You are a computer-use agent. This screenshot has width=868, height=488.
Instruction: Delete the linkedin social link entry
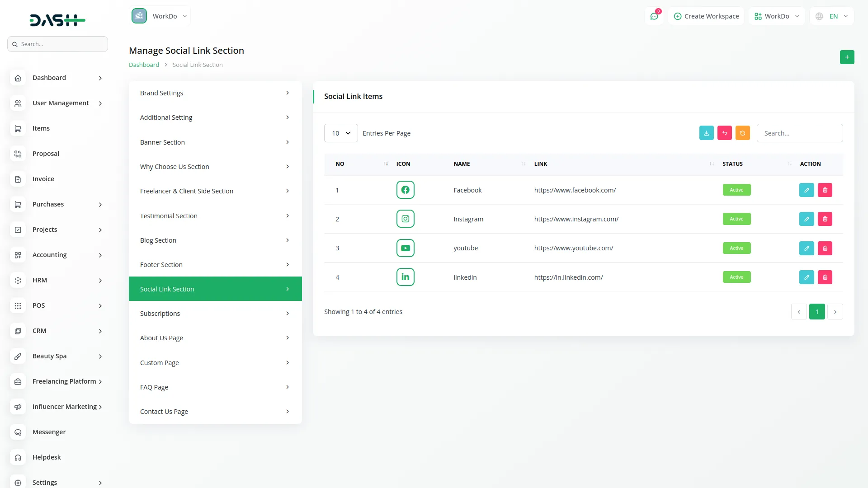tap(825, 277)
